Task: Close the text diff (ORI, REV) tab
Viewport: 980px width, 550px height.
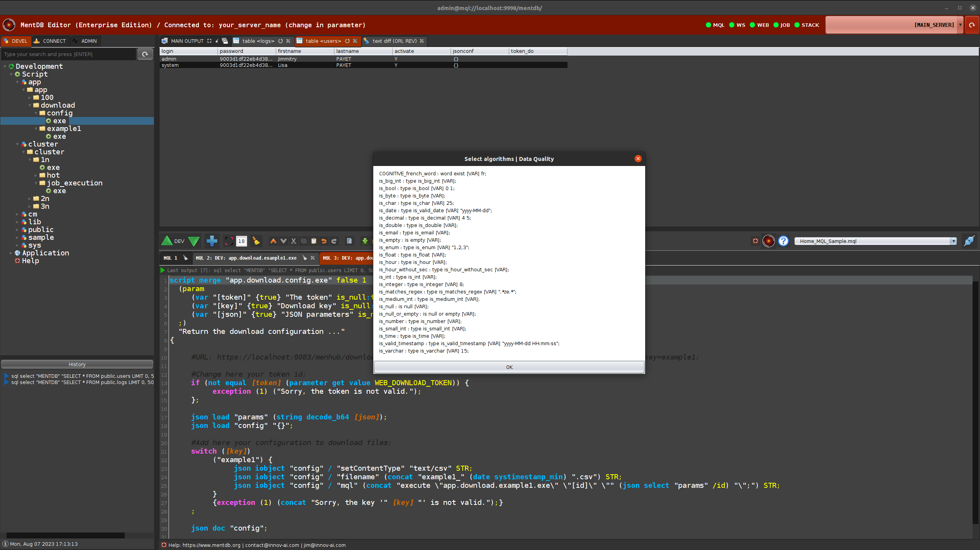Action: [x=422, y=41]
